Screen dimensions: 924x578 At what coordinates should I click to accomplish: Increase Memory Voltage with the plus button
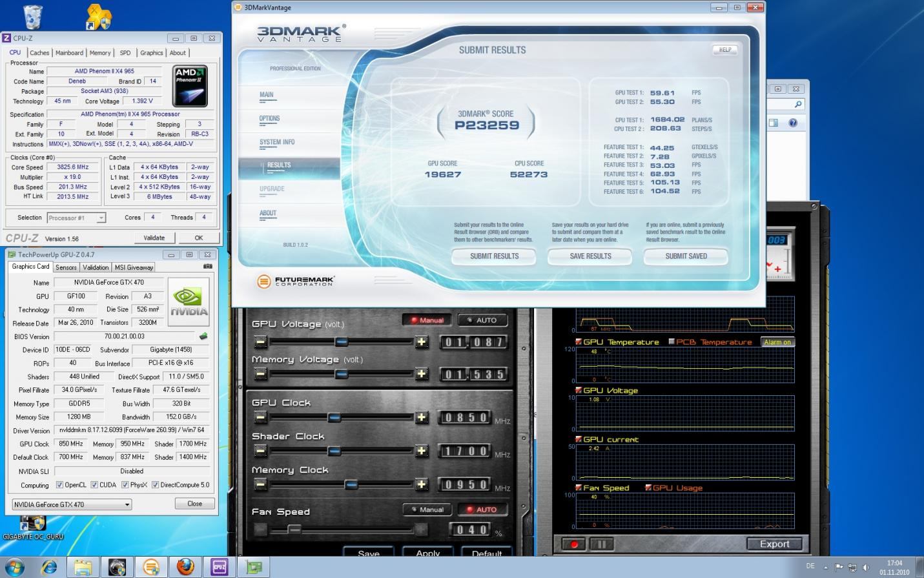(422, 374)
